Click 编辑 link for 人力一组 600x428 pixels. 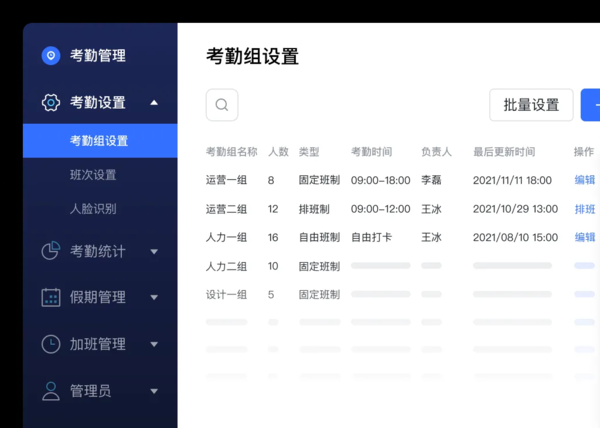pyautogui.click(x=585, y=237)
